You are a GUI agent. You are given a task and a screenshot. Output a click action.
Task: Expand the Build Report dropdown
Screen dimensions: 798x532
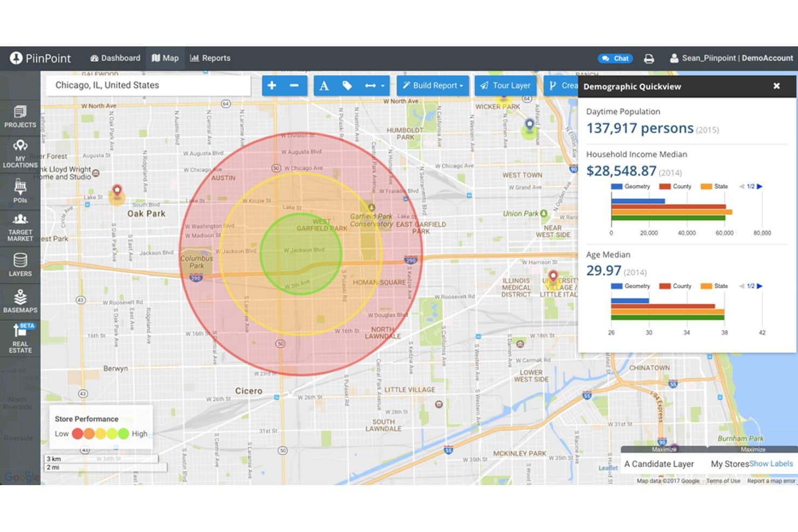433,85
